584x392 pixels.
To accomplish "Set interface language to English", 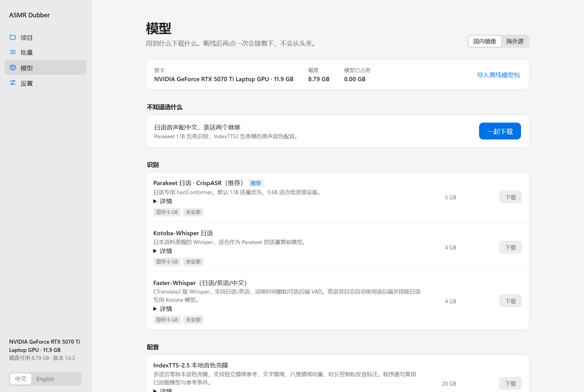I will tap(45, 379).
